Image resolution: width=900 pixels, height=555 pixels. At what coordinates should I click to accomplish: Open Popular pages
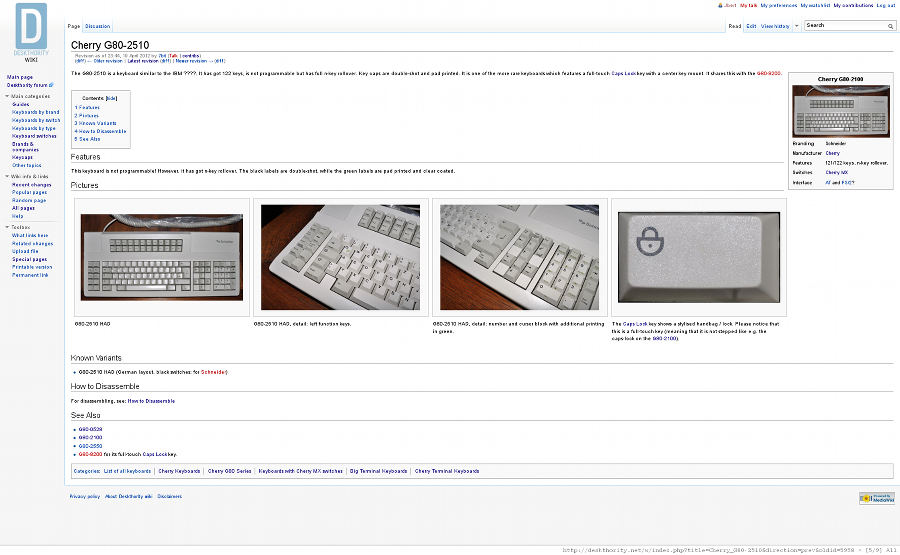(x=29, y=192)
